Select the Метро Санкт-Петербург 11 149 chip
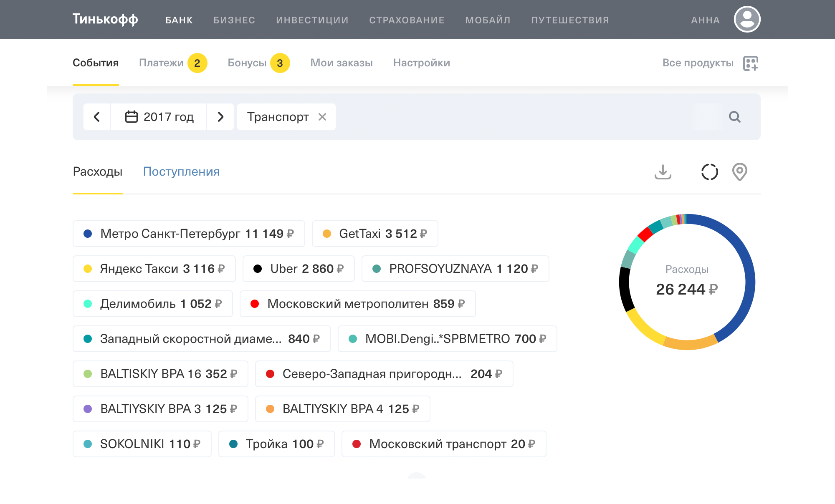 pyautogui.click(x=189, y=234)
